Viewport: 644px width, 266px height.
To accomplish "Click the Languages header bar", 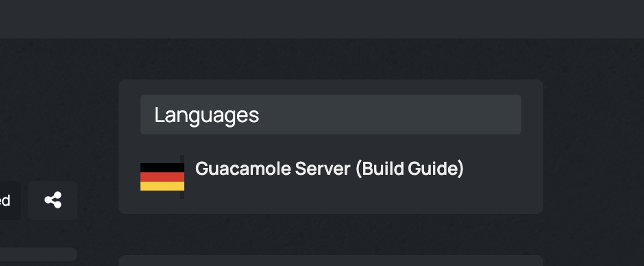I will (x=331, y=114).
